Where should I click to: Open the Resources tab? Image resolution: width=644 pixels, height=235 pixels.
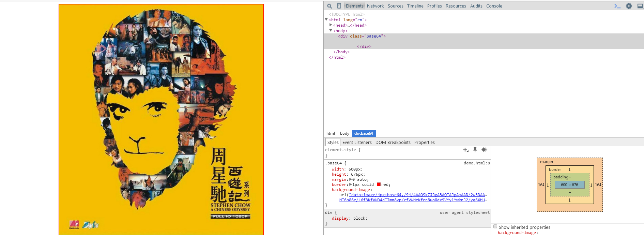[456, 6]
